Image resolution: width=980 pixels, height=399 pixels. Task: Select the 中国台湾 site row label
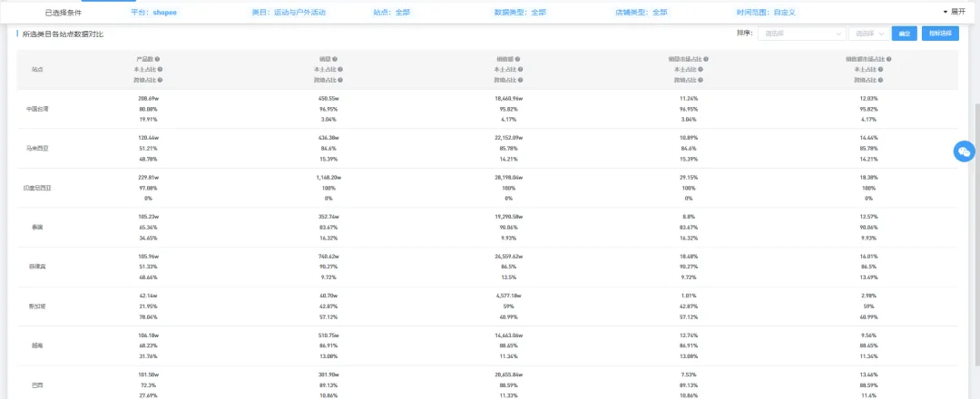pyautogui.click(x=37, y=109)
